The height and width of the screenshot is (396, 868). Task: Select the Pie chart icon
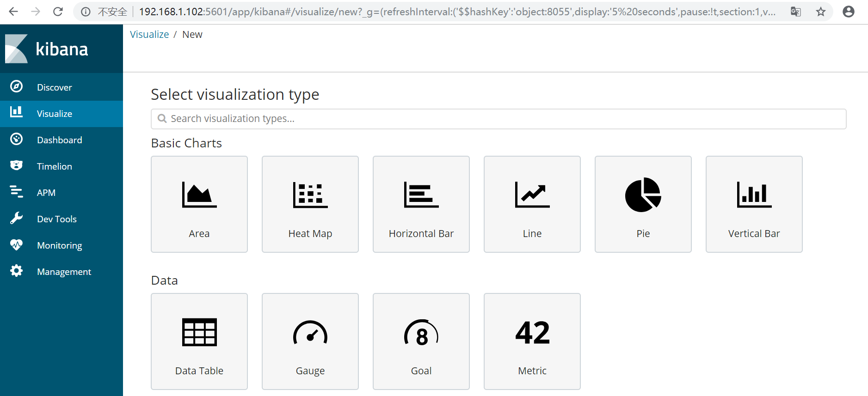point(643,195)
